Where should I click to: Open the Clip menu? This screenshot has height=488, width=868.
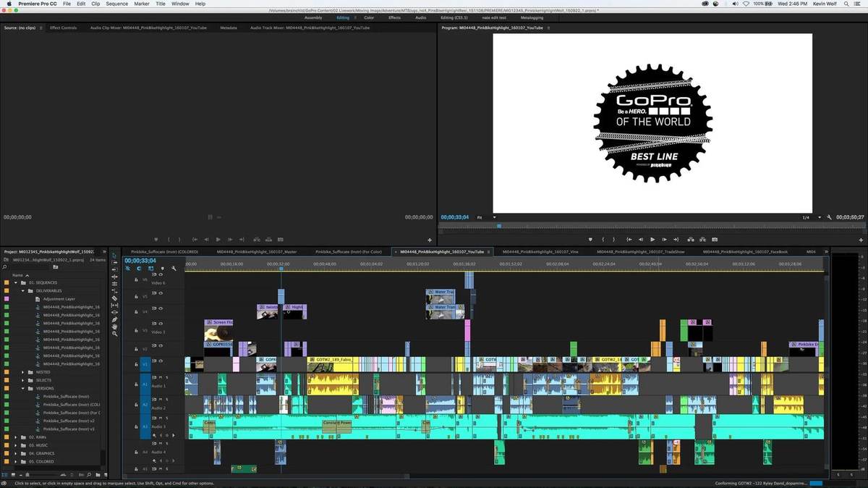[95, 4]
